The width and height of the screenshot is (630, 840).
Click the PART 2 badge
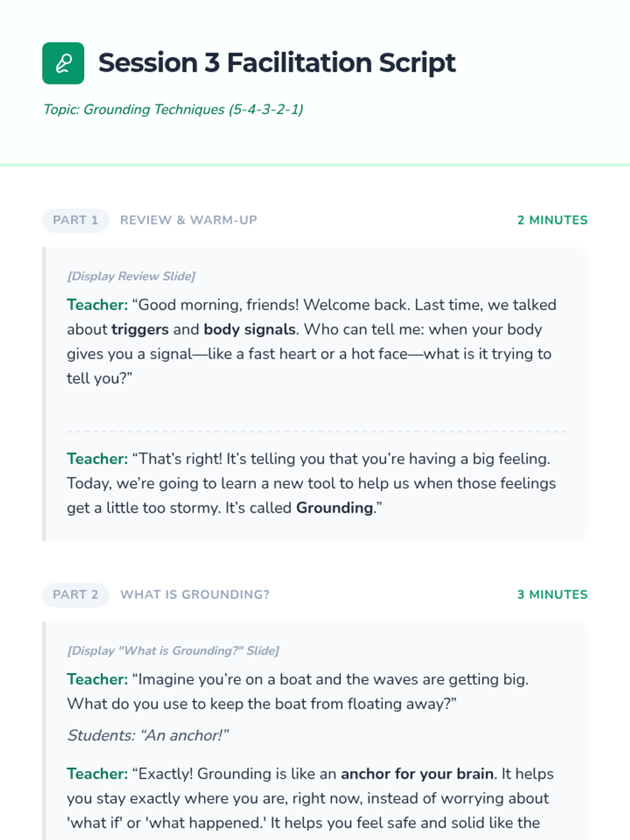pyautogui.click(x=76, y=595)
